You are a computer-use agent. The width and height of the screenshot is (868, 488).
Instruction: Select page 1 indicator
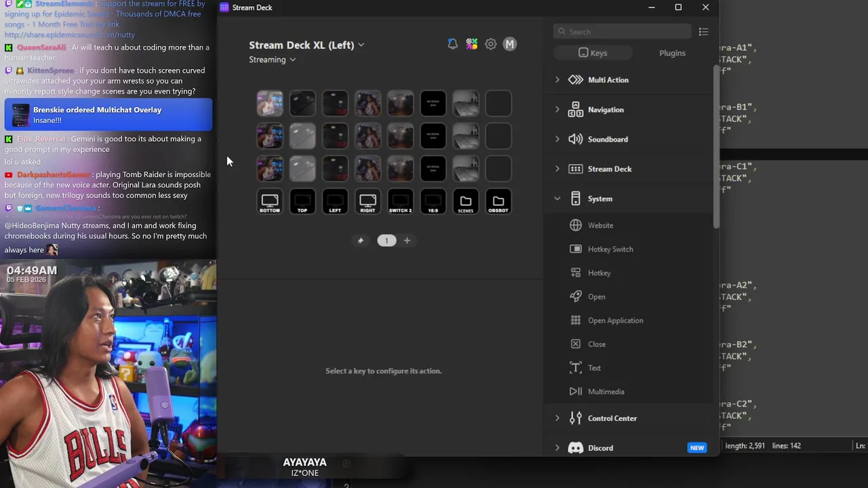coord(387,241)
